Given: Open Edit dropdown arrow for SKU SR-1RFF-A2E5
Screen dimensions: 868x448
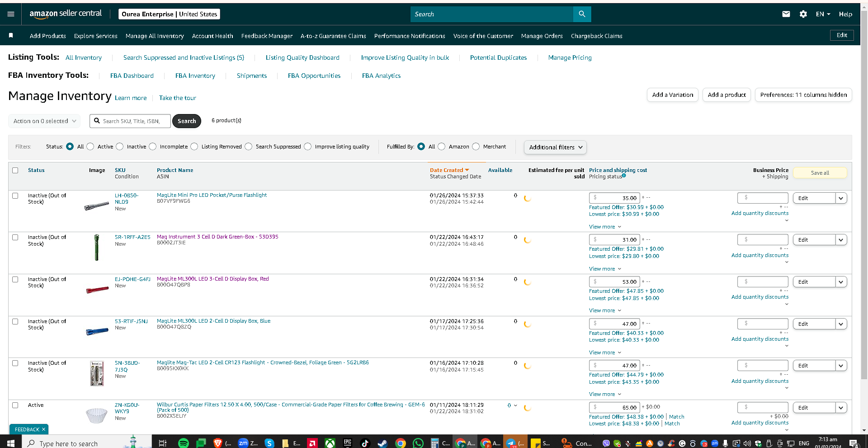Looking at the screenshot, I should pos(841,240).
